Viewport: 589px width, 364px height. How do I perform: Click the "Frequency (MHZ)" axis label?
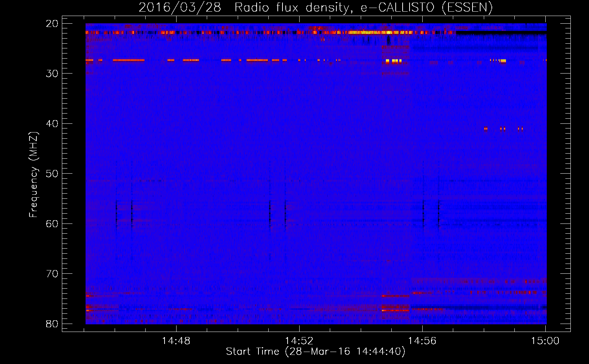click(x=33, y=175)
